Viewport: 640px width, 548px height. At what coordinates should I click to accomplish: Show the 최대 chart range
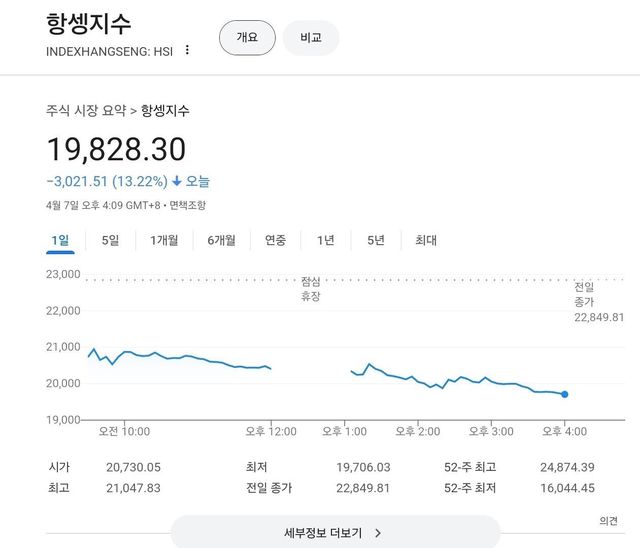tap(425, 240)
